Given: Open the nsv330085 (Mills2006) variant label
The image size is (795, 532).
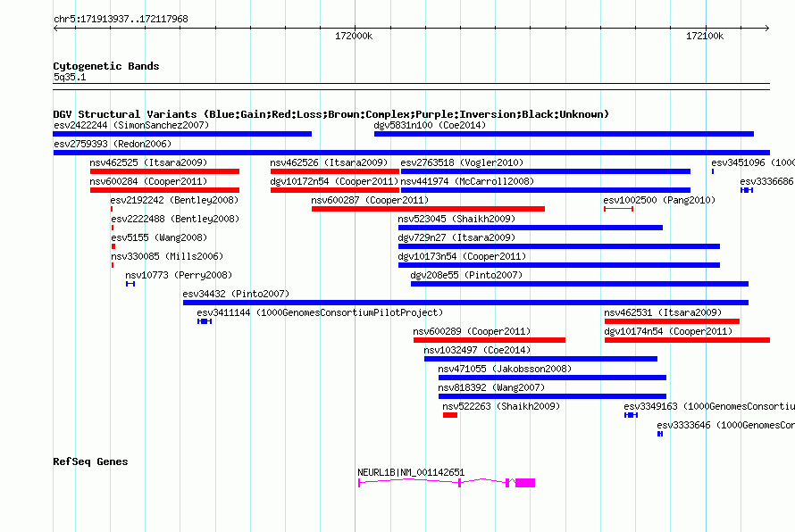Looking at the screenshot, I should pyautogui.click(x=167, y=256).
